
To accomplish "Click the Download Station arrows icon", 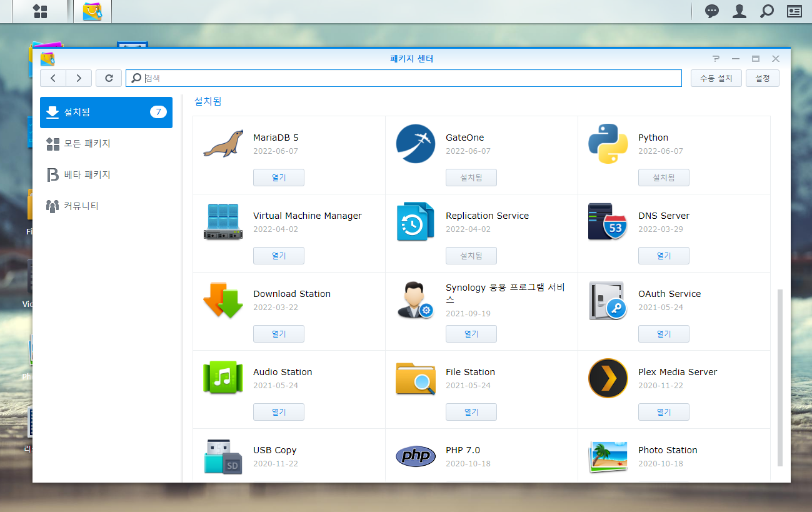I will click(223, 300).
